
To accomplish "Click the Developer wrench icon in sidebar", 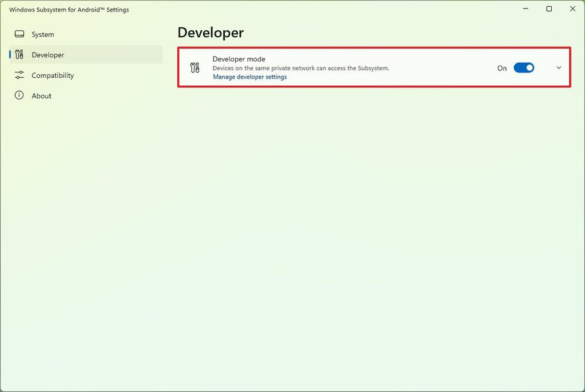I will click(19, 54).
